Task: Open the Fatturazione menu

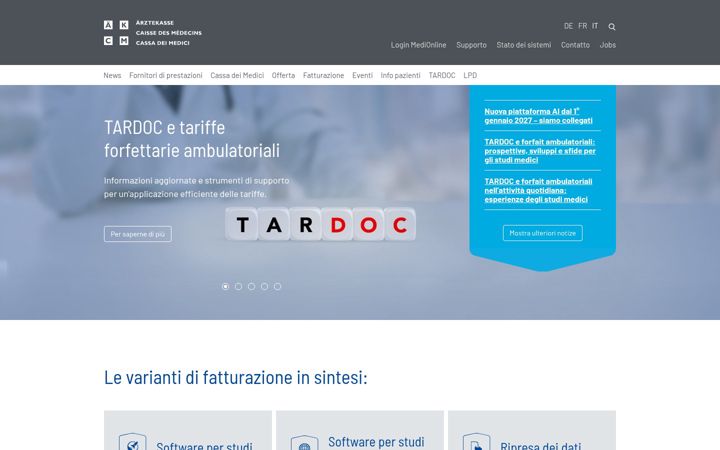Action: click(323, 75)
